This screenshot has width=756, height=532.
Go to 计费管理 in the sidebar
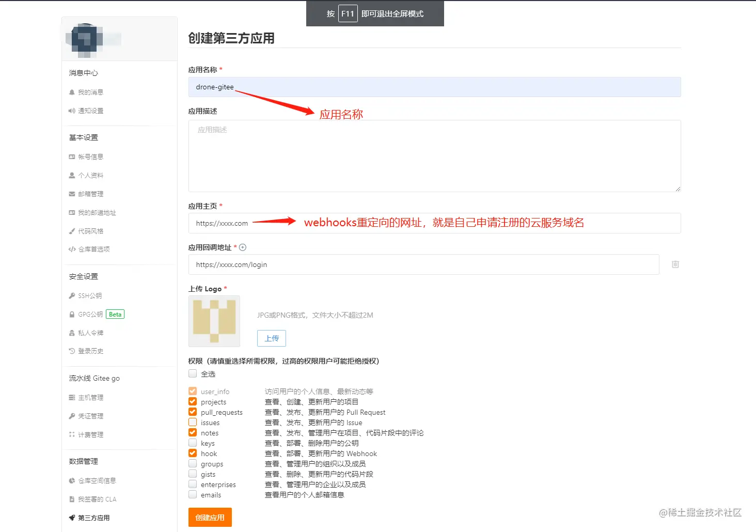pyautogui.click(x=91, y=435)
